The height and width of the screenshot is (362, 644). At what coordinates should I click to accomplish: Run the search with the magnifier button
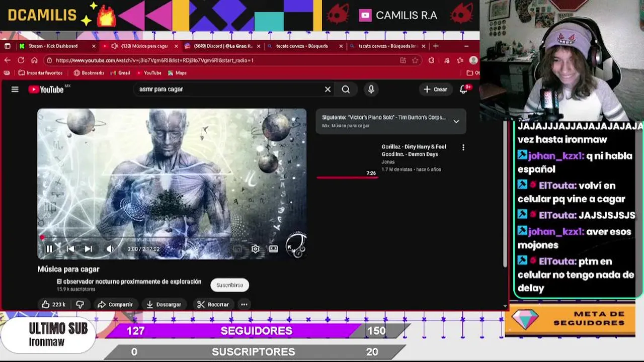tap(346, 89)
